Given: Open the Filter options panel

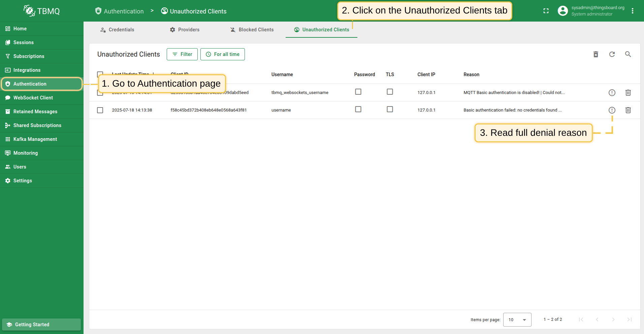Looking at the screenshot, I should click(182, 54).
